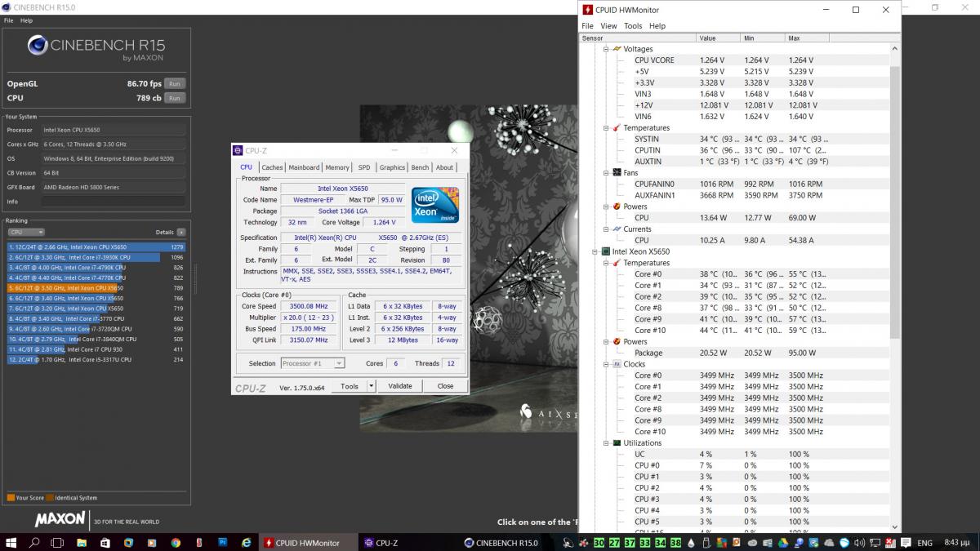Click the Validate button in CPU-Z
Viewport: 980px width, 551px height.
coord(400,386)
